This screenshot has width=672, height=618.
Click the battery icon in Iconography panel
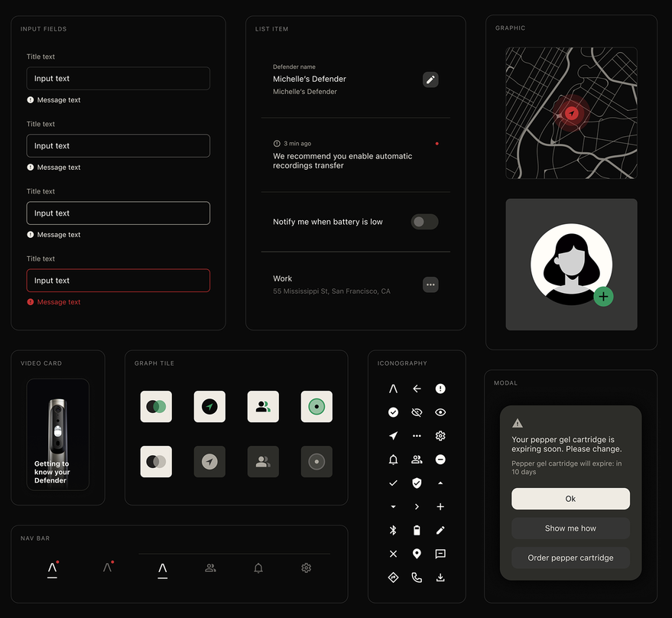point(417,530)
